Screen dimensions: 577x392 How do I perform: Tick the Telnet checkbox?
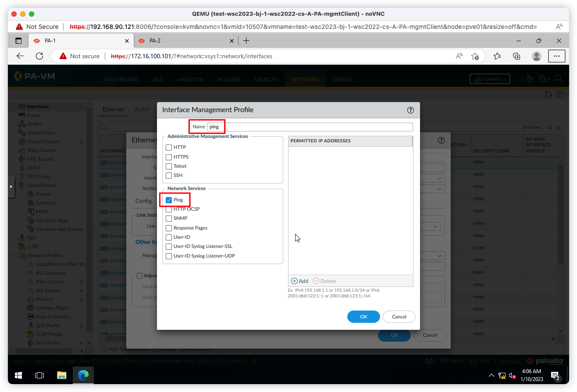tap(169, 166)
